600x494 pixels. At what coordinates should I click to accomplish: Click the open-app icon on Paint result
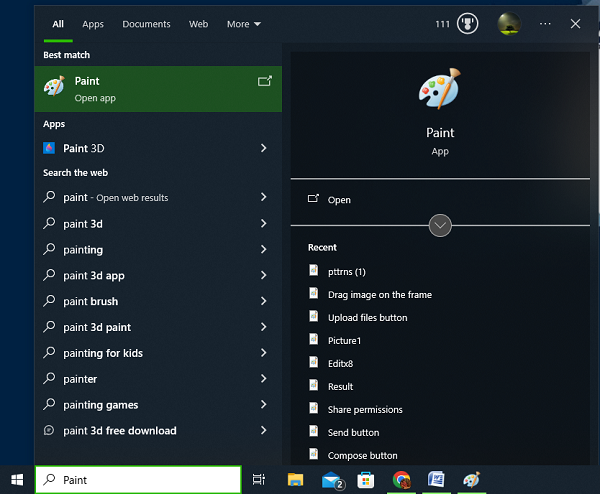(265, 81)
